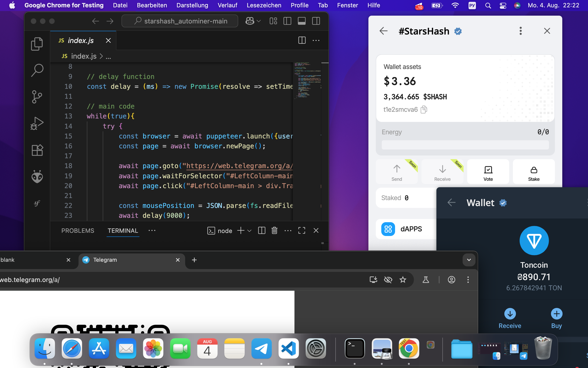This screenshot has width=588, height=368.
Task: Open the Chrome three-dot menu
Action: 468,280
